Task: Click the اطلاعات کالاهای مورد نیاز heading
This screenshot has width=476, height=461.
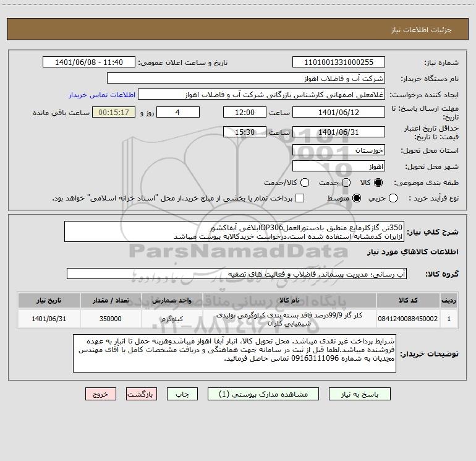Action: tap(412, 252)
